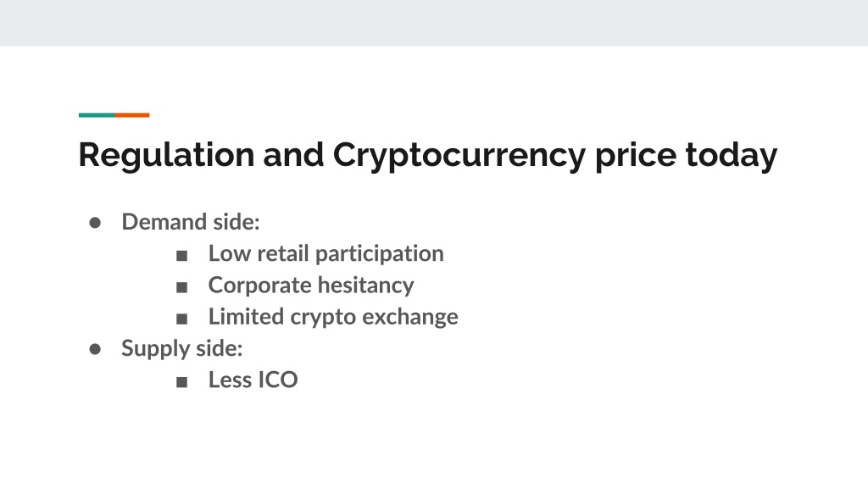Viewport: 868px width, 488px height.
Task: Click the round bullet beside Demand side
Action: tap(95, 223)
